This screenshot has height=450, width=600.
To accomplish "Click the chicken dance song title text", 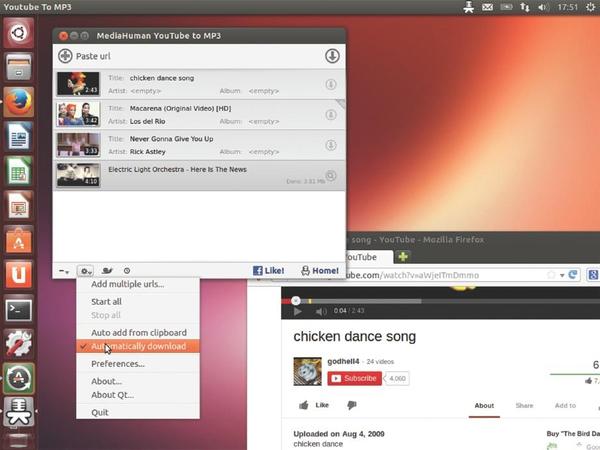I will click(162, 78).
